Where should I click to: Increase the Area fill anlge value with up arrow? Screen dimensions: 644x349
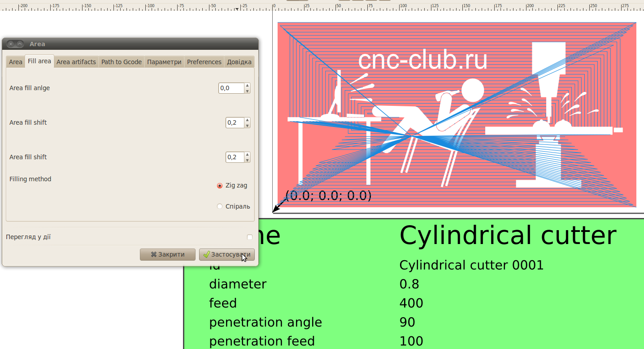click(x=247, y=85)
